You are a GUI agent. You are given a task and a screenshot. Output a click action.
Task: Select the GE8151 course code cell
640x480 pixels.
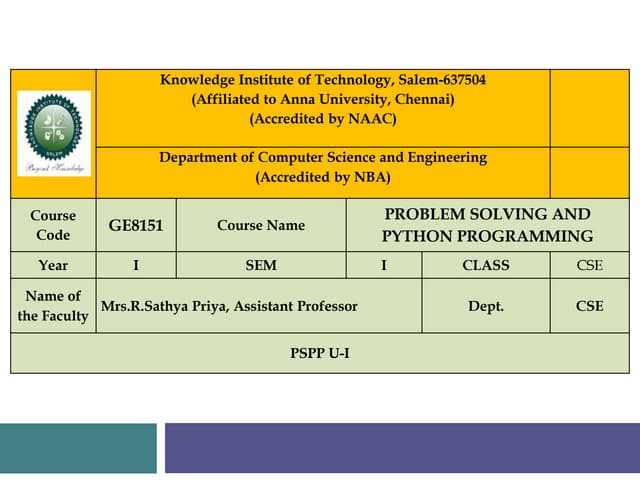pos(136,225)
